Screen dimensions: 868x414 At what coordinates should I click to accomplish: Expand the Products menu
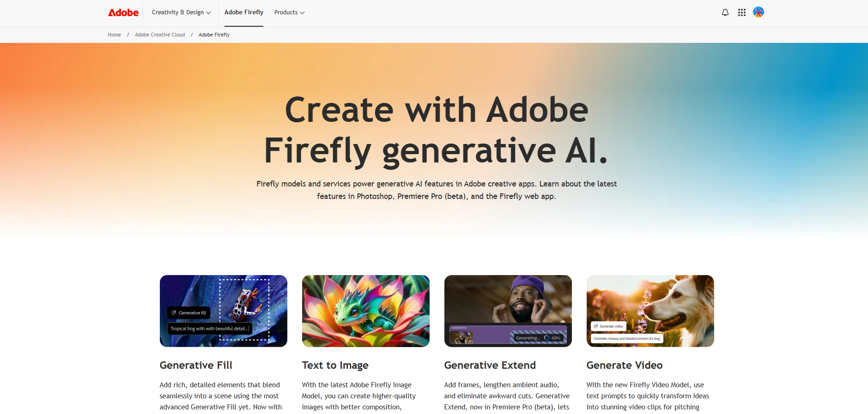(x=289, y=12)
